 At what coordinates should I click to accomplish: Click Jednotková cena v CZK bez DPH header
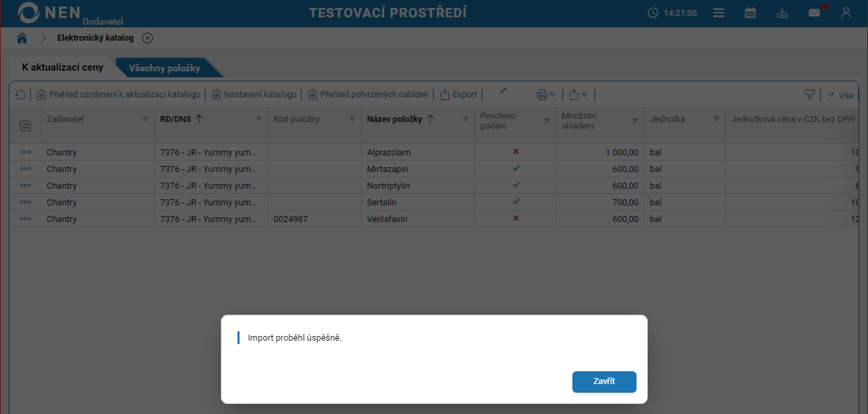(x=794, y=119)
